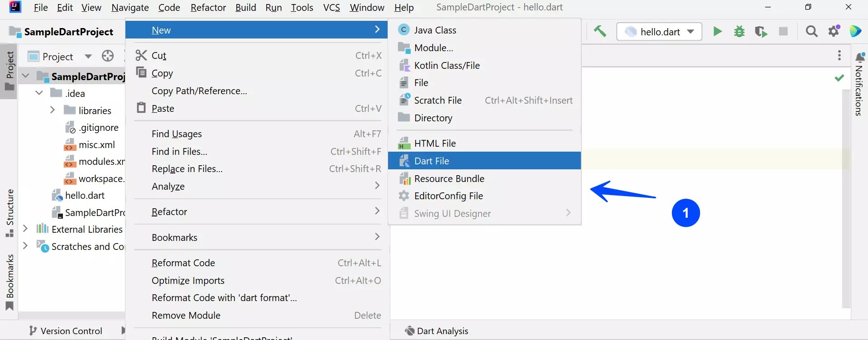Select the SampleDartProject.iml file in tree
Screen dimensions: 868x340
point(88,213)
